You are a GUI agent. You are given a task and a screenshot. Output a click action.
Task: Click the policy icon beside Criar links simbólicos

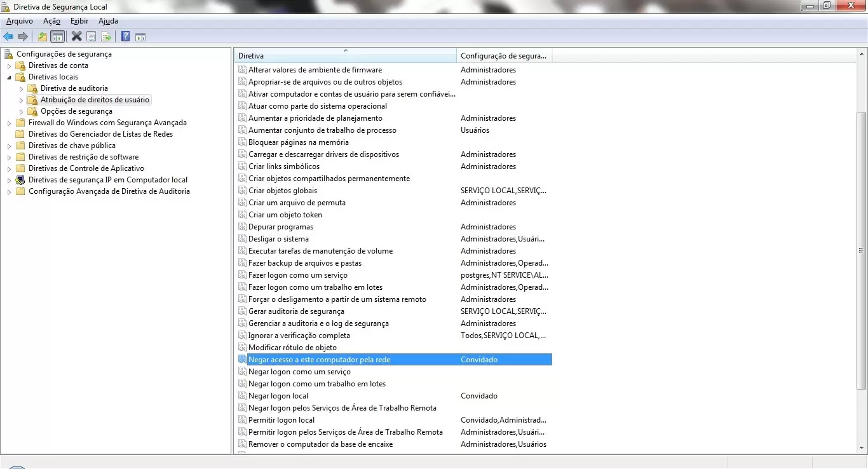pos(242,167)
